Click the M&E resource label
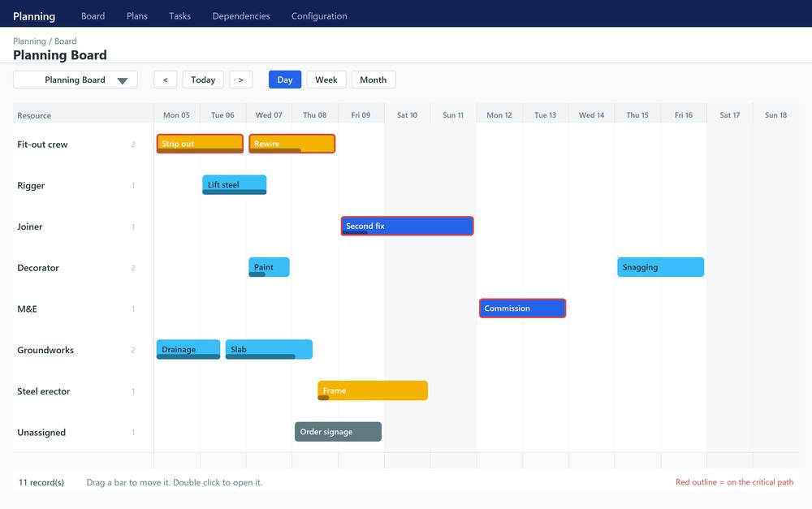Screen dimensions: 812x509 (x=28, y=309)
